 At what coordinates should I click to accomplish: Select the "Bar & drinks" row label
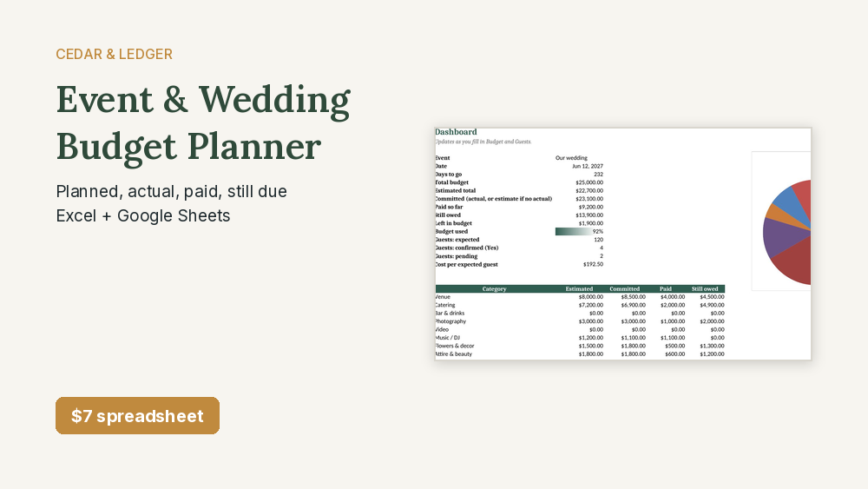click(450, 314)
